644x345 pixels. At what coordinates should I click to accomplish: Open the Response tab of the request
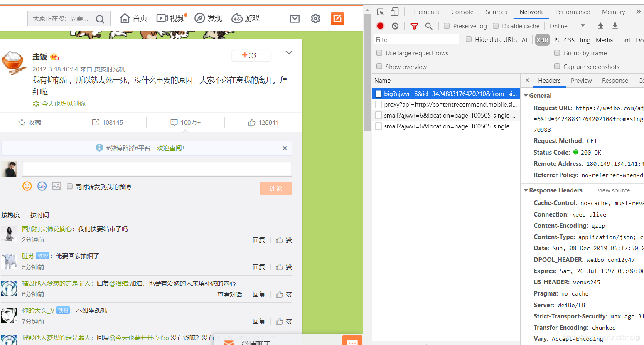click(615, 81)
